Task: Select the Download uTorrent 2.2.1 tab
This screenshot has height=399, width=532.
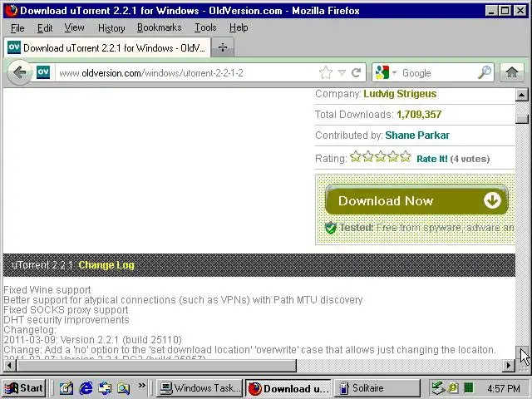Action: pos(107,47)
